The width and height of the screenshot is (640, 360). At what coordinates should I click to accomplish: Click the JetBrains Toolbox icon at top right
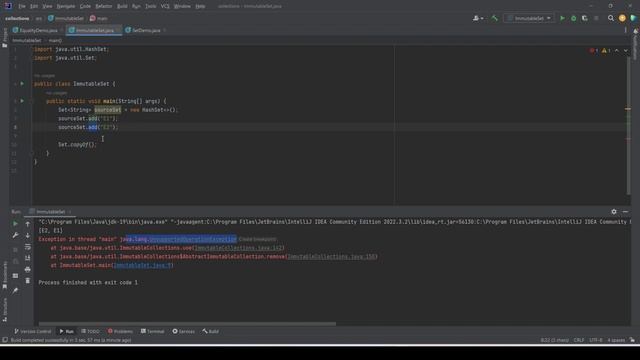tap(633, 18)
